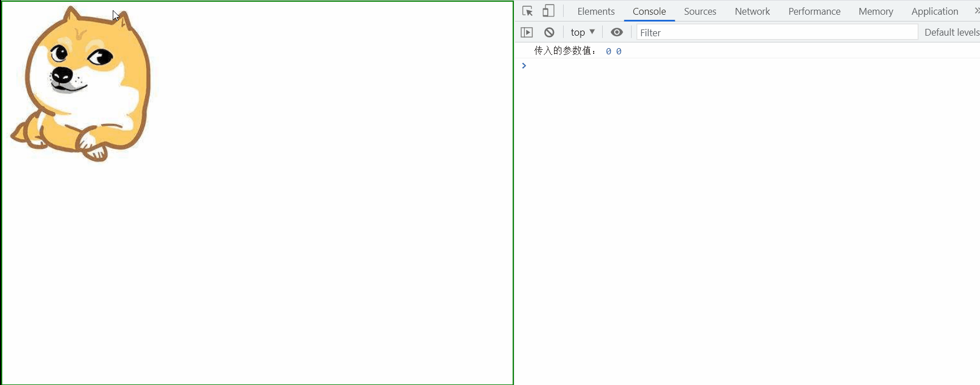Click the logged value '0 0'

613,51
